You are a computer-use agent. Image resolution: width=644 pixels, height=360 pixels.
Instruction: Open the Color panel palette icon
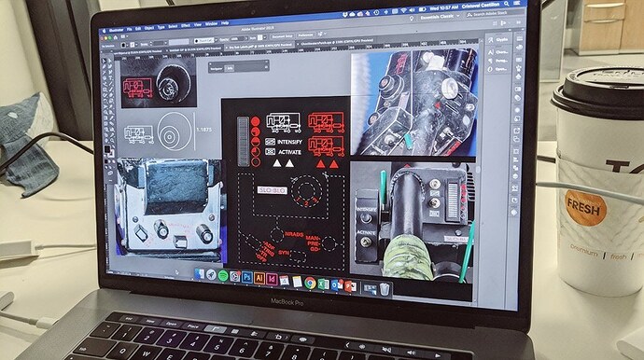(x=519, y=48)
